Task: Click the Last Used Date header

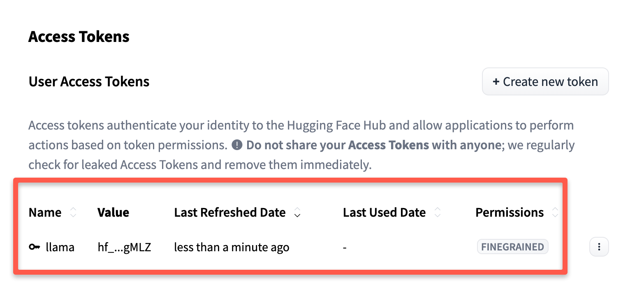Action: pyautogui.click(x=384, y=212)
